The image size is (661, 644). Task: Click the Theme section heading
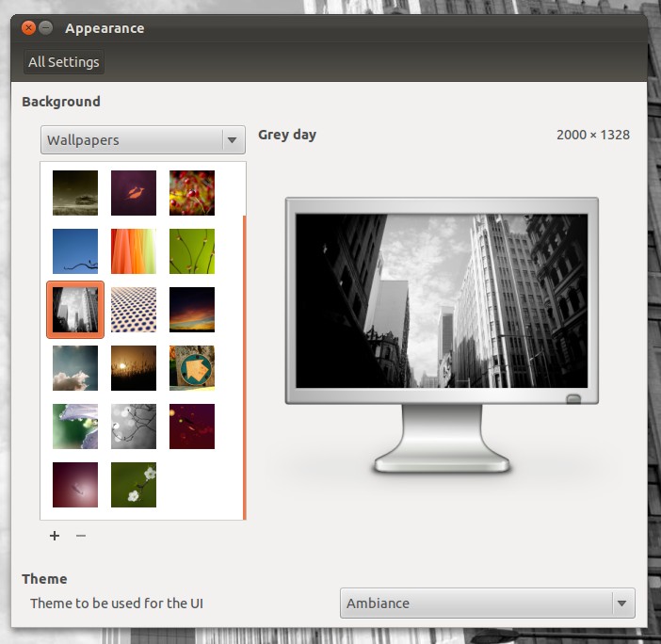(44, 579)
